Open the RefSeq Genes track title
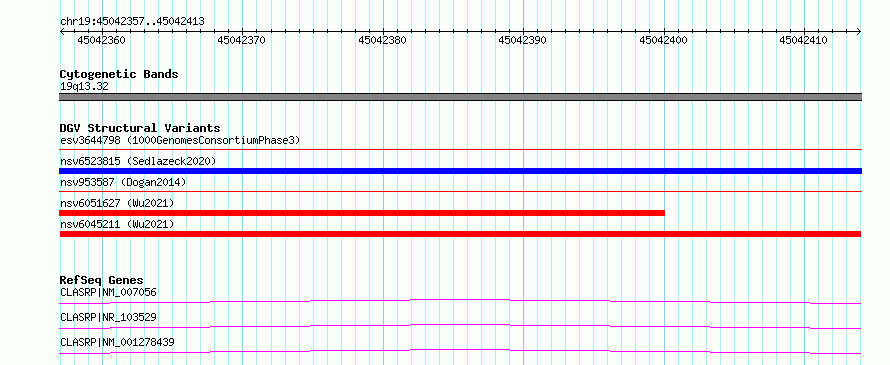 [102, 280]
